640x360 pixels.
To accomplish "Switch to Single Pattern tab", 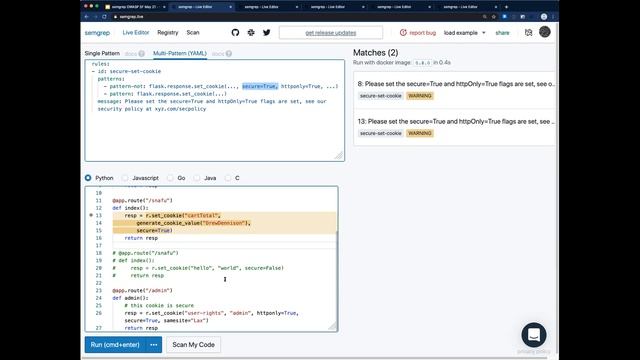I will pos(102,53).
